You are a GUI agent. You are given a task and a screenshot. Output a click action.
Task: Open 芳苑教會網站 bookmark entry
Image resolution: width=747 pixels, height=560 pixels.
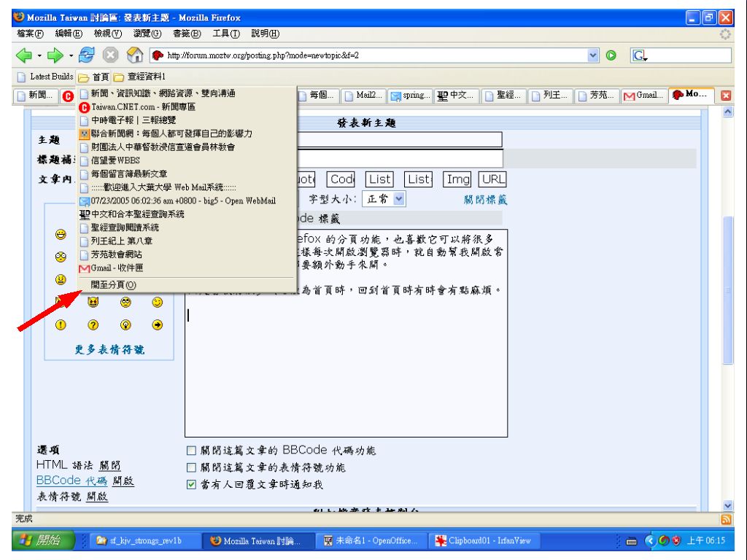coord(186,254)
